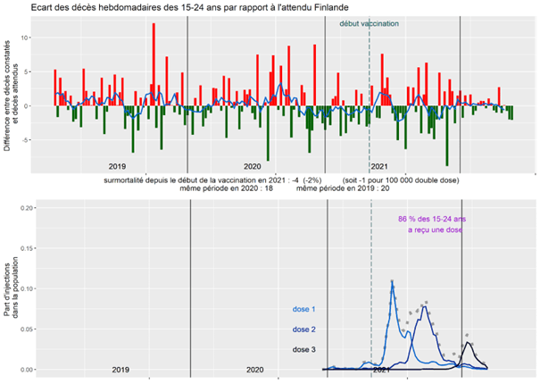Click the peak of the dose 3 curve
The width and height of the screenshot is (540, 392).
tap(467, 343)
